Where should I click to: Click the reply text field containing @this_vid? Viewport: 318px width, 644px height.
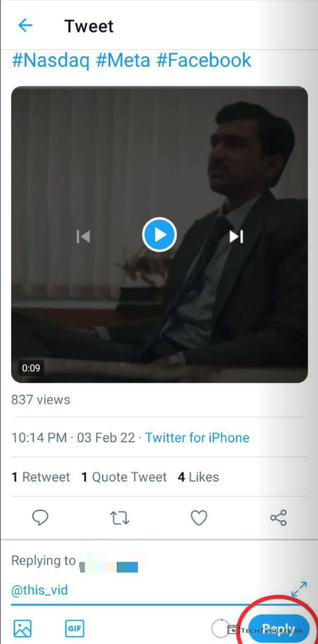click(146, 590)
